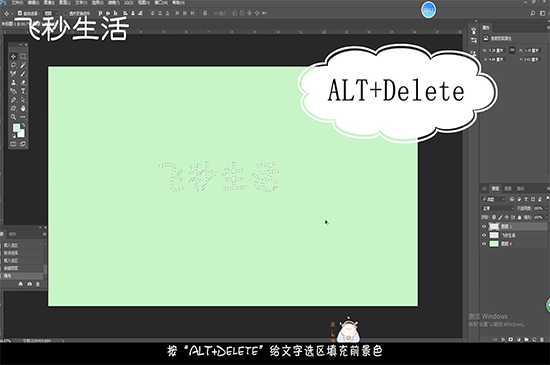Open the white background color swatch
This screenshot has height=365, width=550.
22,134
